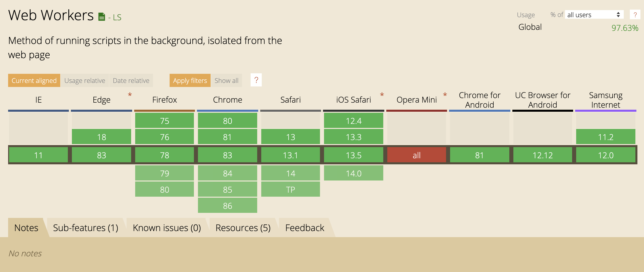
Task: Switch to Resources (5) tab
Action: pos(243,228)
